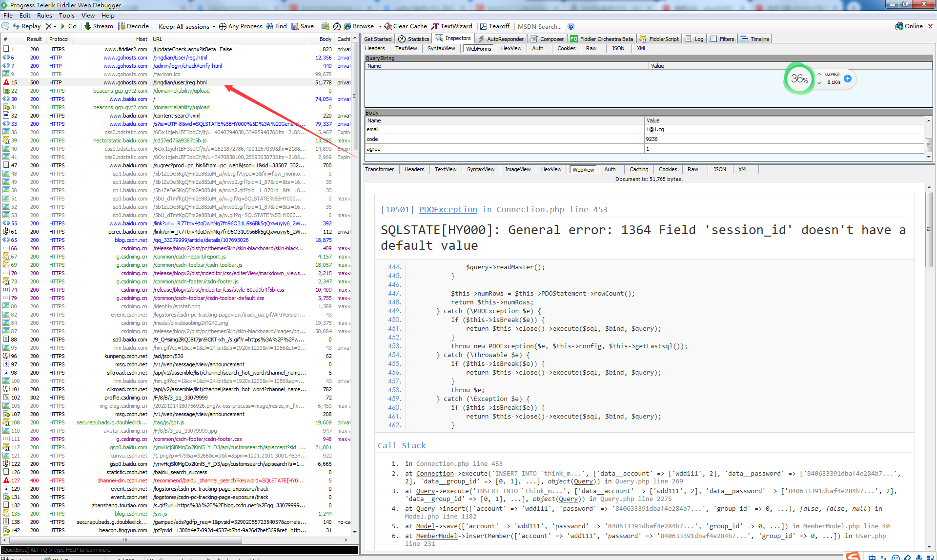
Task: Click the Tearoff button
Action: coord(494,26)
